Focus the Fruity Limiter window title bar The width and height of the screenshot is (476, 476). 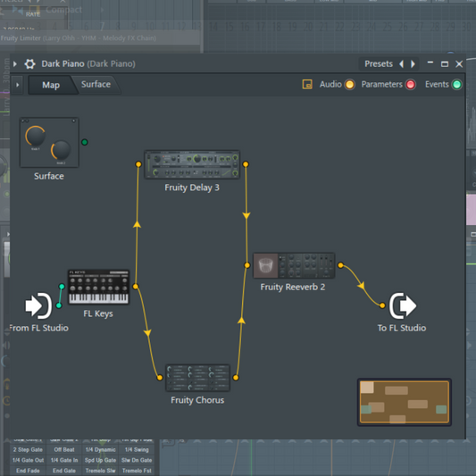click(100, 38)
